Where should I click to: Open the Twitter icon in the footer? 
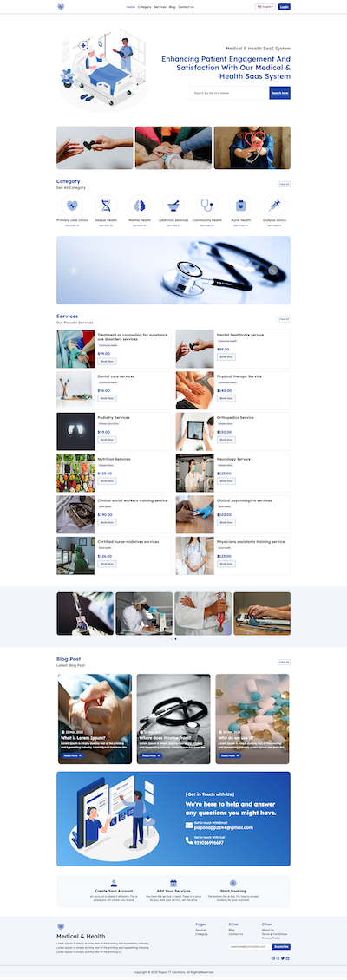point(283,958)
